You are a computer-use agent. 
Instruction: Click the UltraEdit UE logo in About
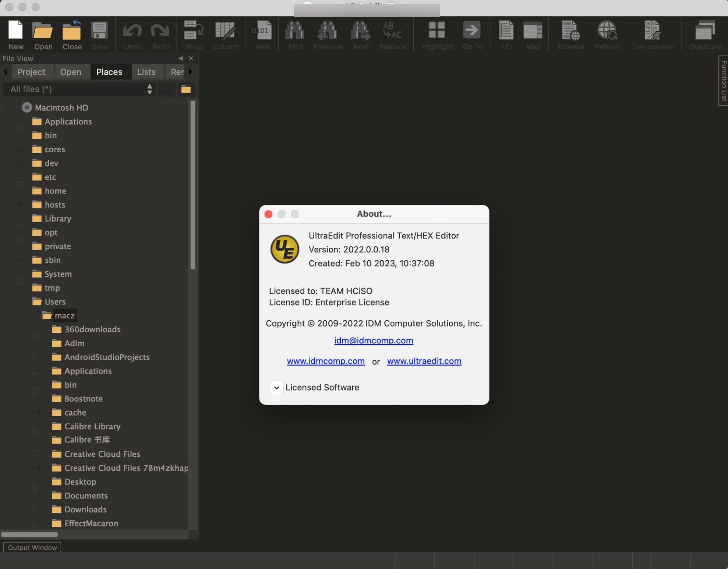[285, 249]
